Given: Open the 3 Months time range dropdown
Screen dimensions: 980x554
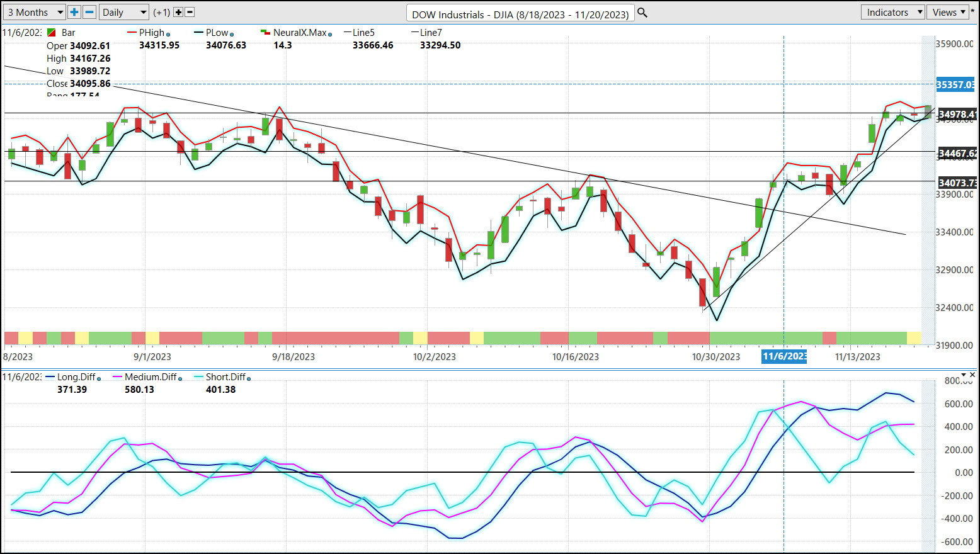Looking at the screenshot, I should 35,12.
